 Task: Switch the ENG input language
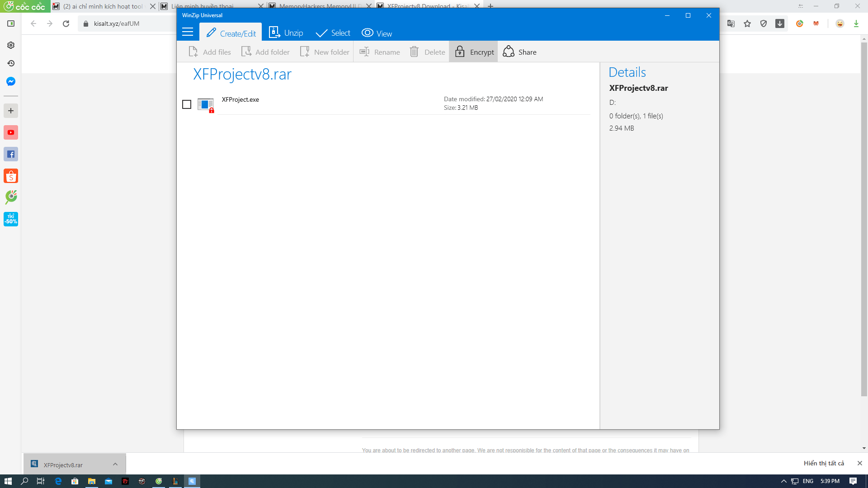tap(808, 481)
